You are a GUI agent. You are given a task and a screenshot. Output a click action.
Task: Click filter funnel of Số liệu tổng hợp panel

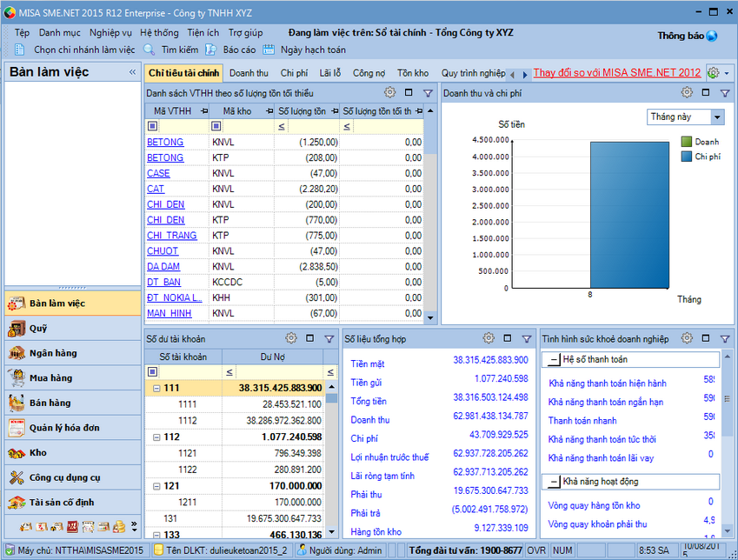point(527,338)
